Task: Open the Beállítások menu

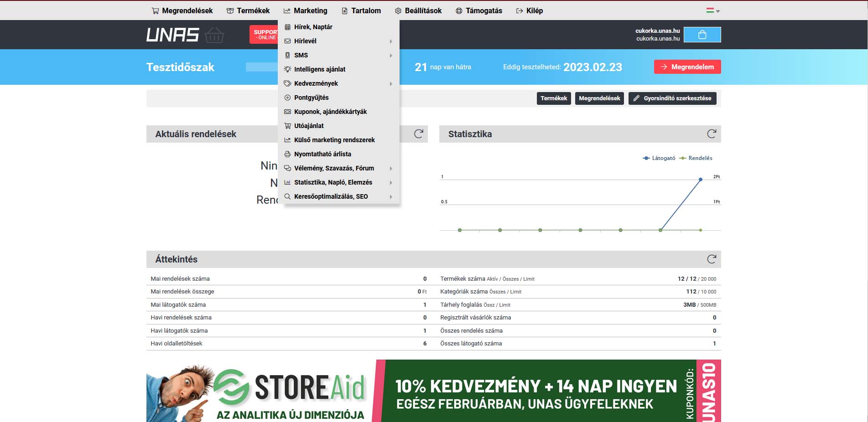Action: pyautogui.click(x=418, y=10)
